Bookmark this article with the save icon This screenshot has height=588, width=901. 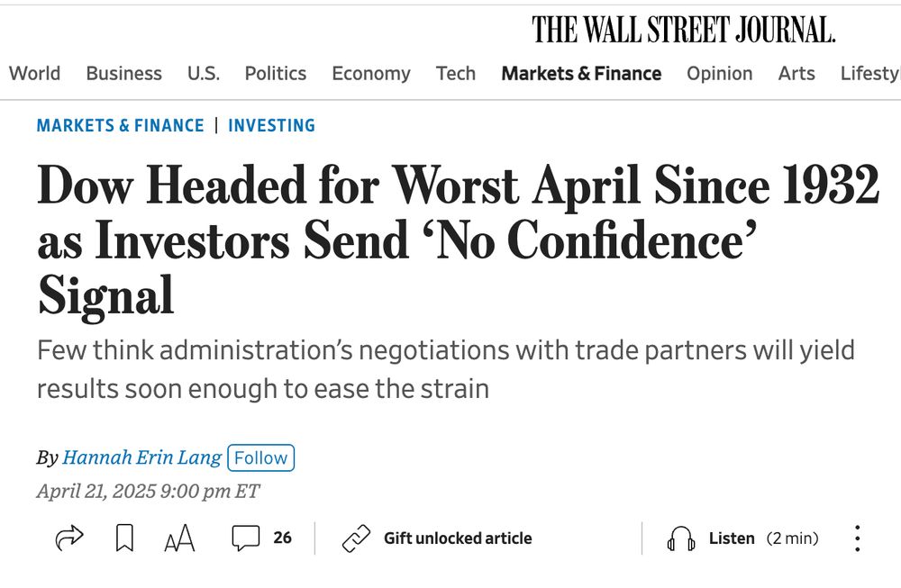(x=125, y=538)
